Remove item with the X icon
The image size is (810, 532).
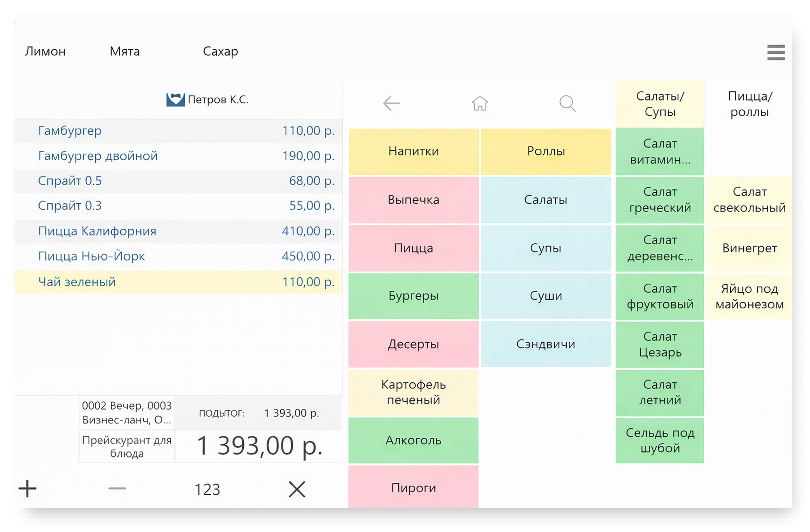pyautogui.click(x=297, y=489)
